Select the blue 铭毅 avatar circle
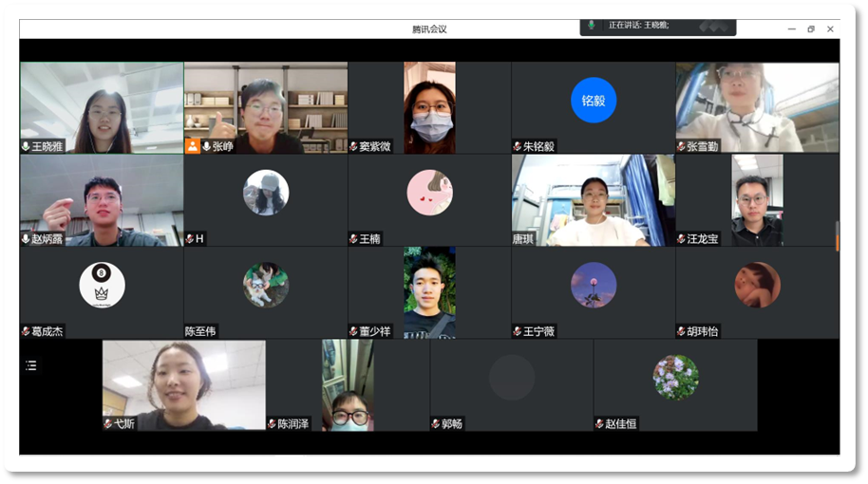The height and width of the screenshot is (484, 868). point(594,100)
